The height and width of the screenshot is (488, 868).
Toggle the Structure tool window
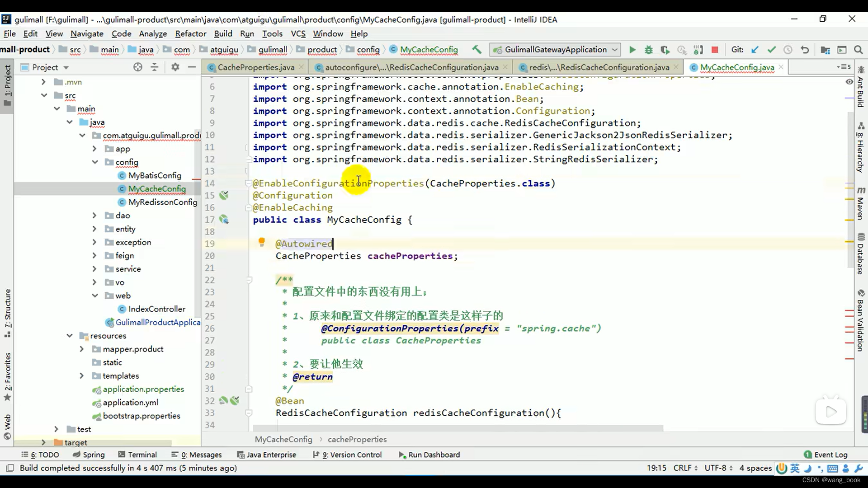tap(7, 314)
